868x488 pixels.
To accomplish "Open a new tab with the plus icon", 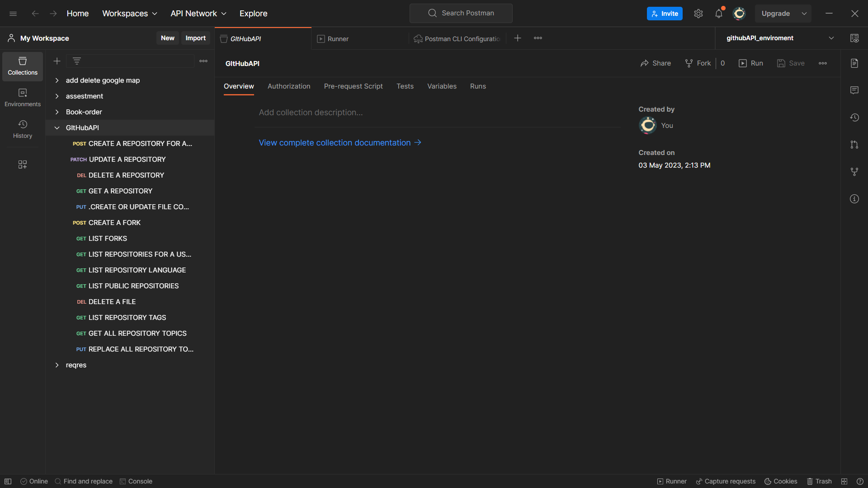I will pos(518,38).
